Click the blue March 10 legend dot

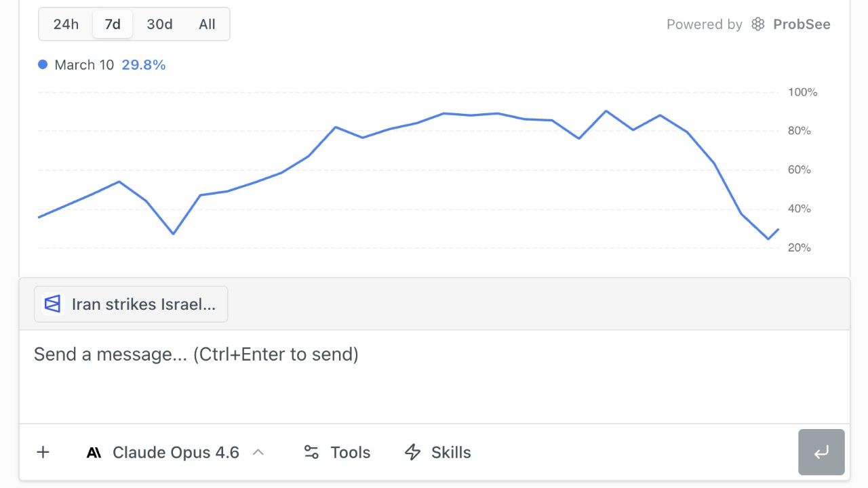(43, 64)
